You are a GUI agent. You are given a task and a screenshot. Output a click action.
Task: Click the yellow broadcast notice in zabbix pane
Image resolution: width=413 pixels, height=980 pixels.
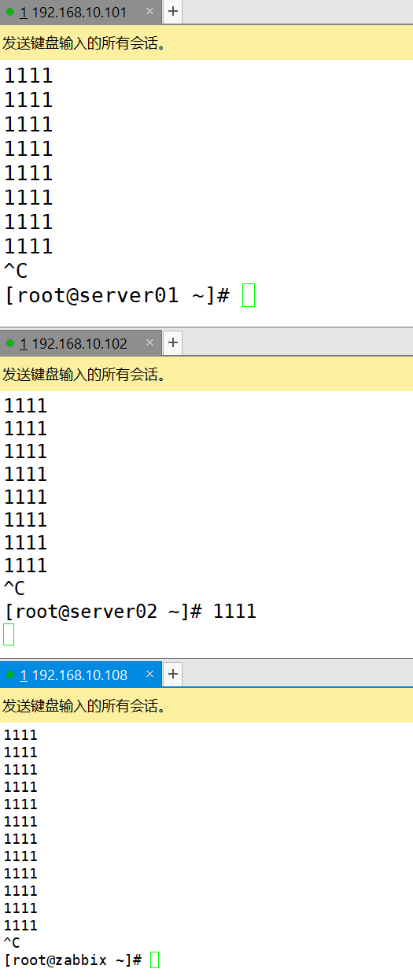(206, 705)
